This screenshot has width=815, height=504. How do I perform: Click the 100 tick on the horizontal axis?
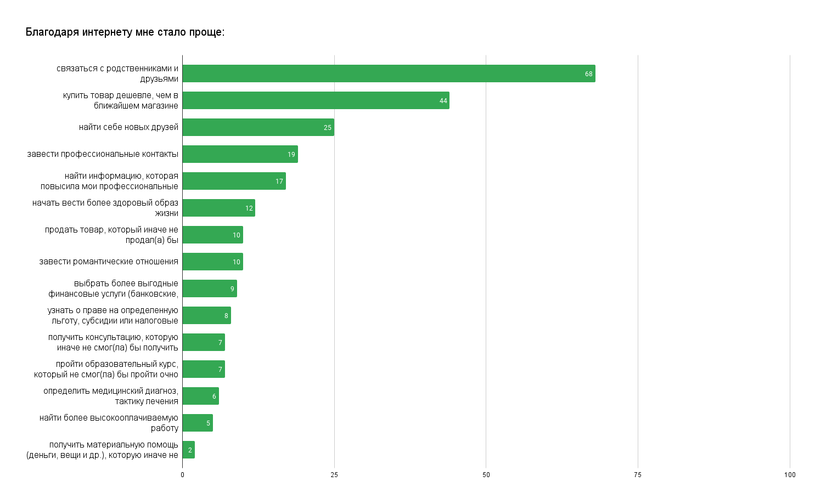(789, 475)
